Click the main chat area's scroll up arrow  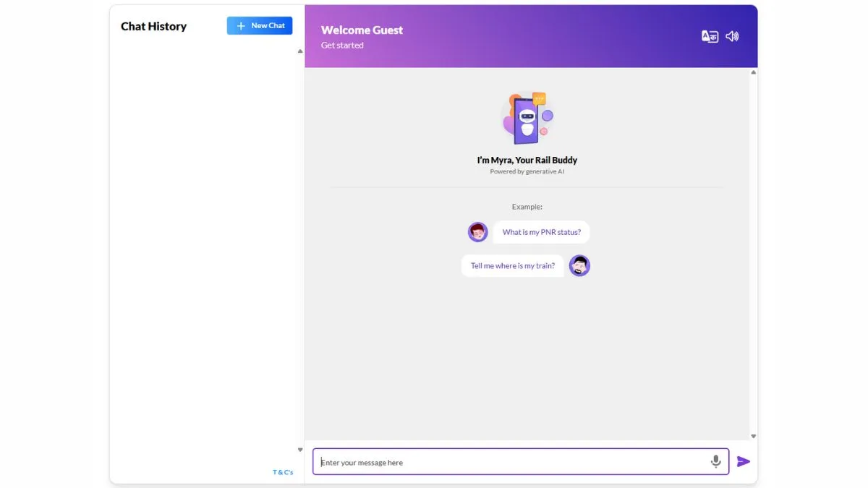(x=753, y=72)
